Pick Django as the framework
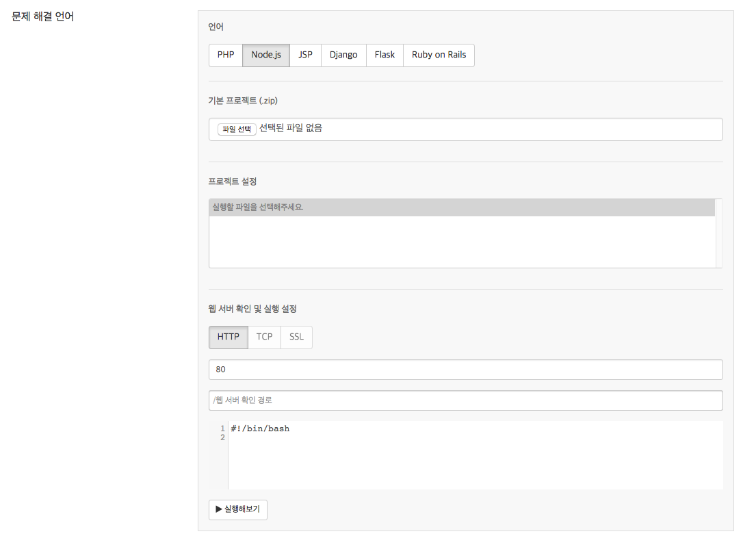756x549 pixels. click(x=343, y=55)
